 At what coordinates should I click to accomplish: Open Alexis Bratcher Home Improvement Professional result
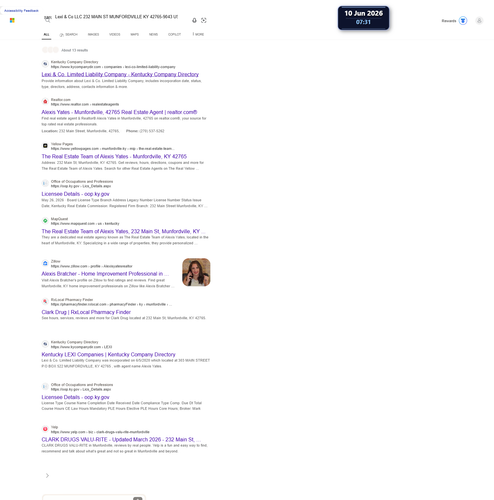(x=105, y=274)
